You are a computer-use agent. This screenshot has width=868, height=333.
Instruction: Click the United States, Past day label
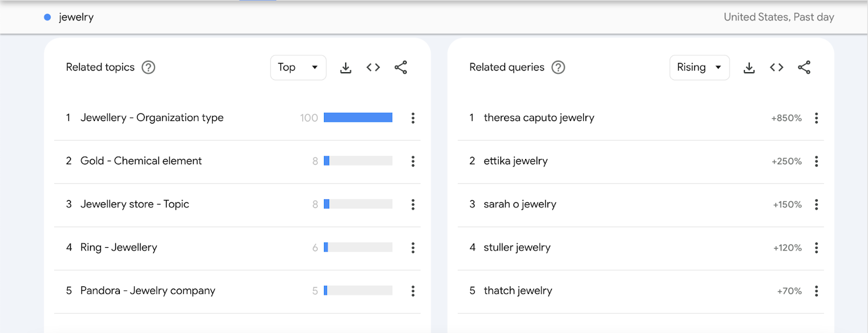pos(779,17)
